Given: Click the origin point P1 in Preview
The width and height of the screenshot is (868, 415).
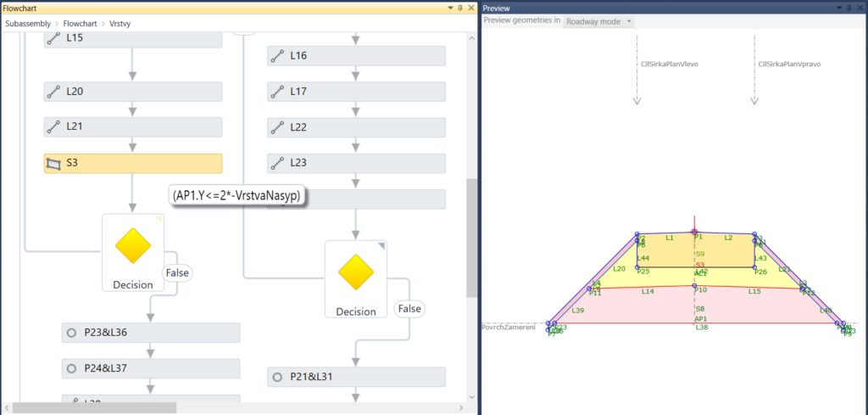Looking at the screenshot, I should click(694, 232).
